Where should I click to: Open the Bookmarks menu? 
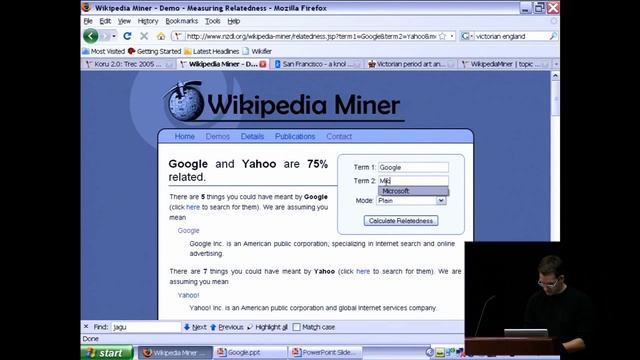click(182, 21)
